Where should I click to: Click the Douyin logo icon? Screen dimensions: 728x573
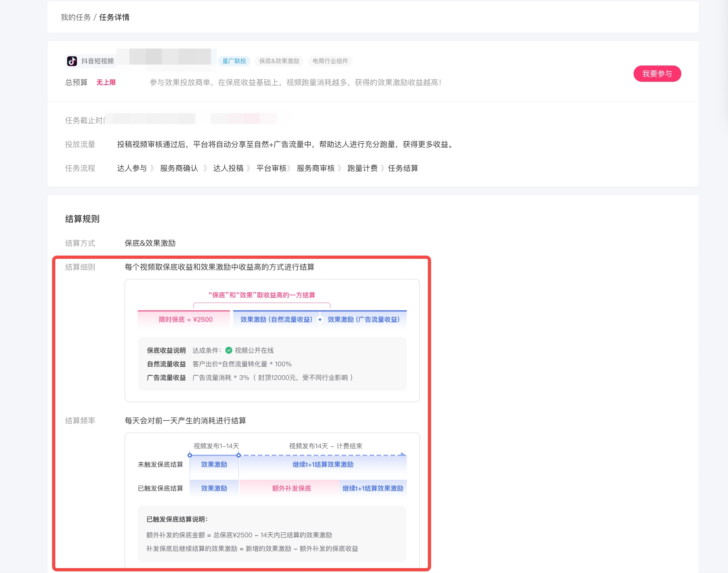pos(72,61)
